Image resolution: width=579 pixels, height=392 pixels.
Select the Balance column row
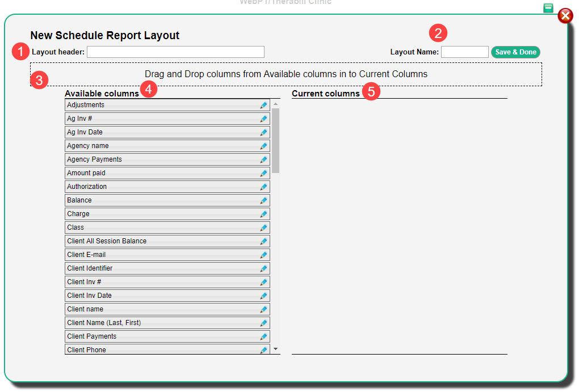click(x=167, y=201)
